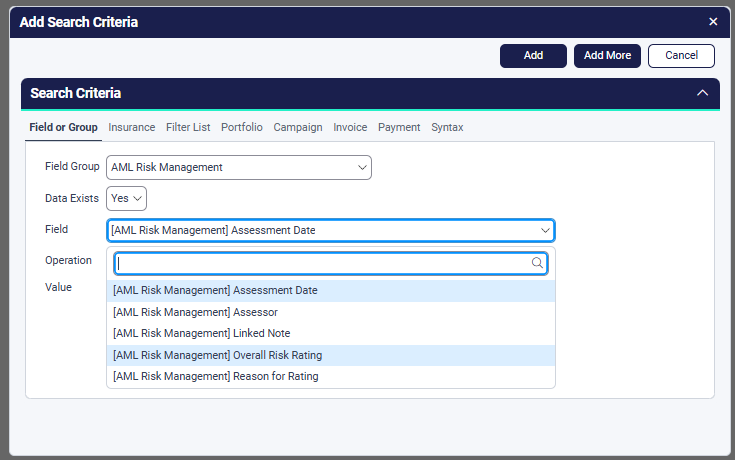Image resolution: width=735 pixels, height=460 pixels.
Task: Focus the field search input box
Action: pyautogui.click(x=331, y=264)
